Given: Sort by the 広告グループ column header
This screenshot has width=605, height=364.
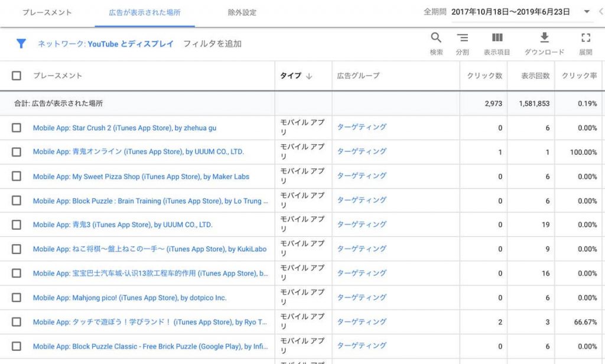Looking at the screenshot, I should (359, 76).
